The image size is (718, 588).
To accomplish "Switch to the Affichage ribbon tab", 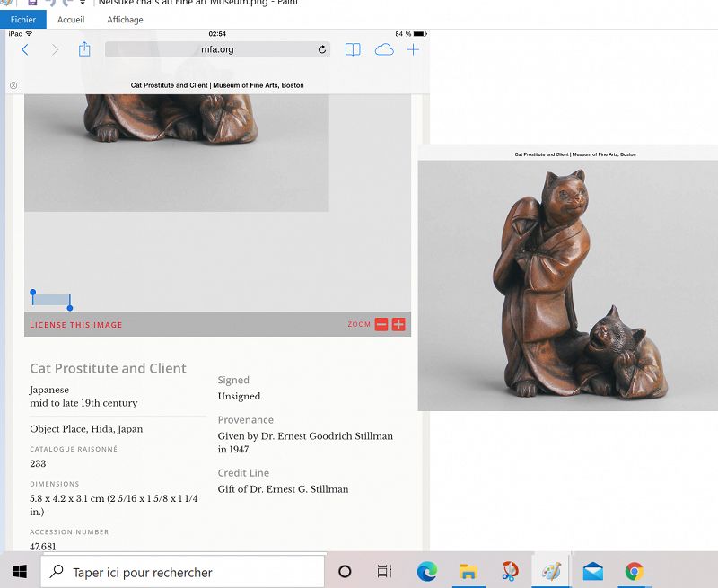I will tap(125, 20).
